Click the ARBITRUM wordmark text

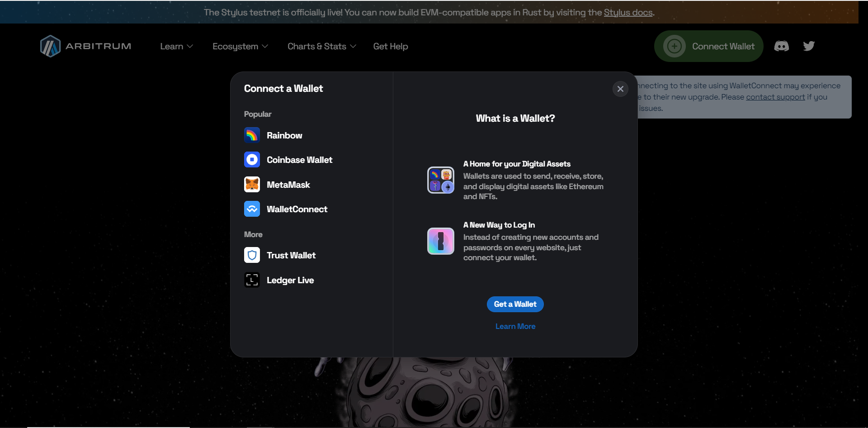pos(98,46)
